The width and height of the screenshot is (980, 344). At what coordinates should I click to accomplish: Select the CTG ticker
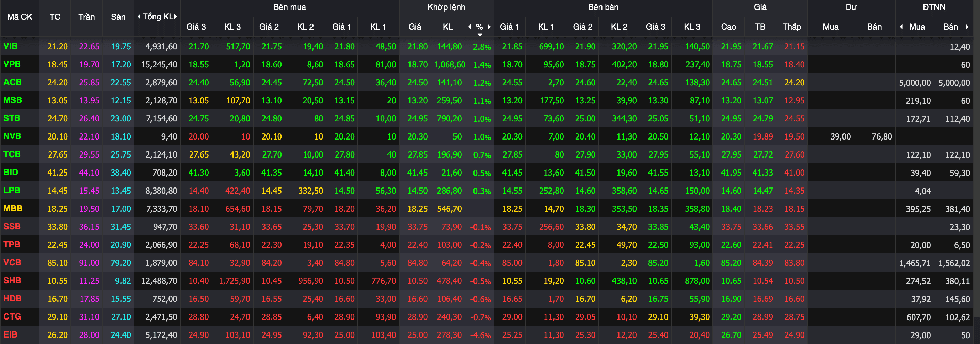click(12, 316)
